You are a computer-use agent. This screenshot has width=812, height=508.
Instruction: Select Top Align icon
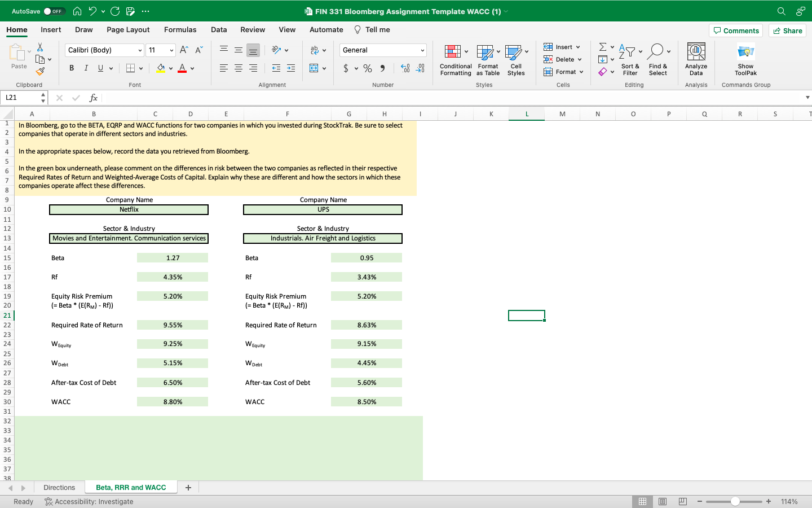[224, 50]
